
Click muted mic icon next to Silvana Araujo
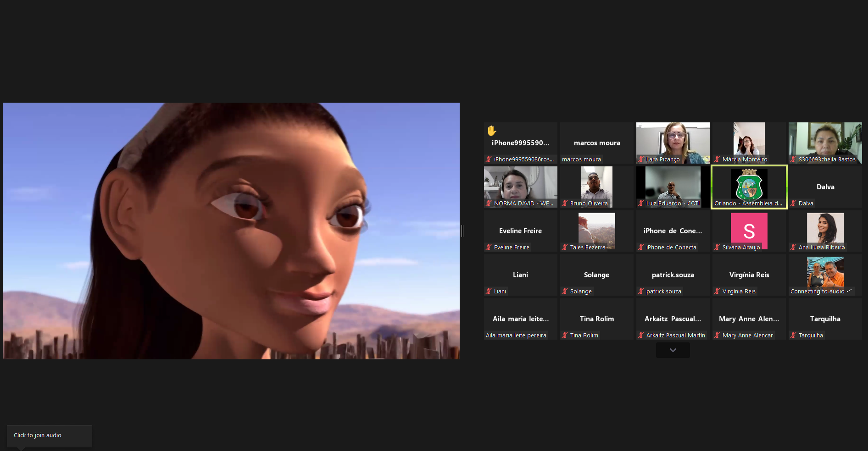point(717,247)
